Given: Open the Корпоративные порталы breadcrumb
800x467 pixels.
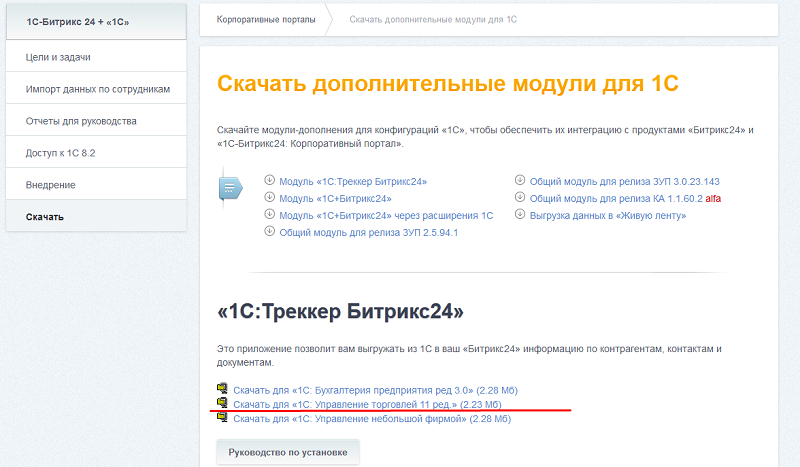Looking at the screenshot, I should click(x=266, y=19).
